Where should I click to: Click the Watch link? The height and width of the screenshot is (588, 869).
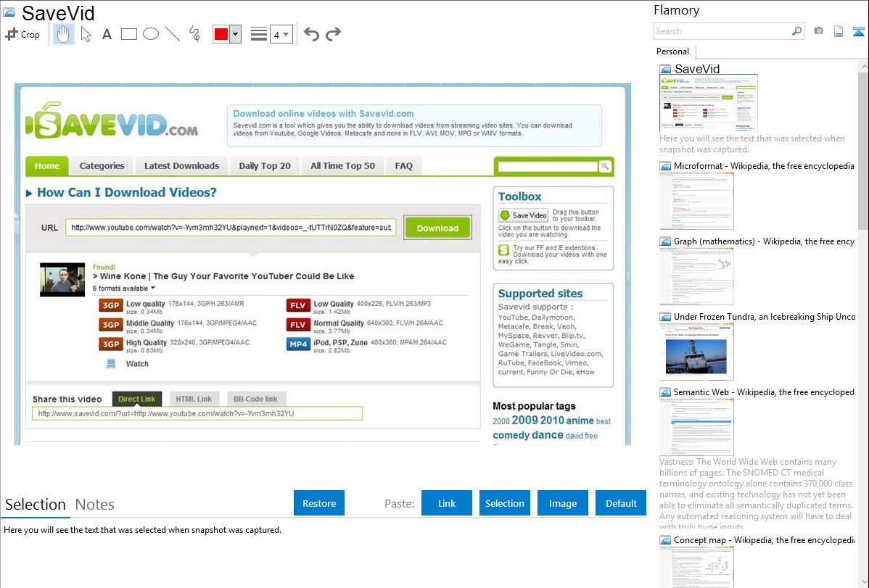click(137, 363)
